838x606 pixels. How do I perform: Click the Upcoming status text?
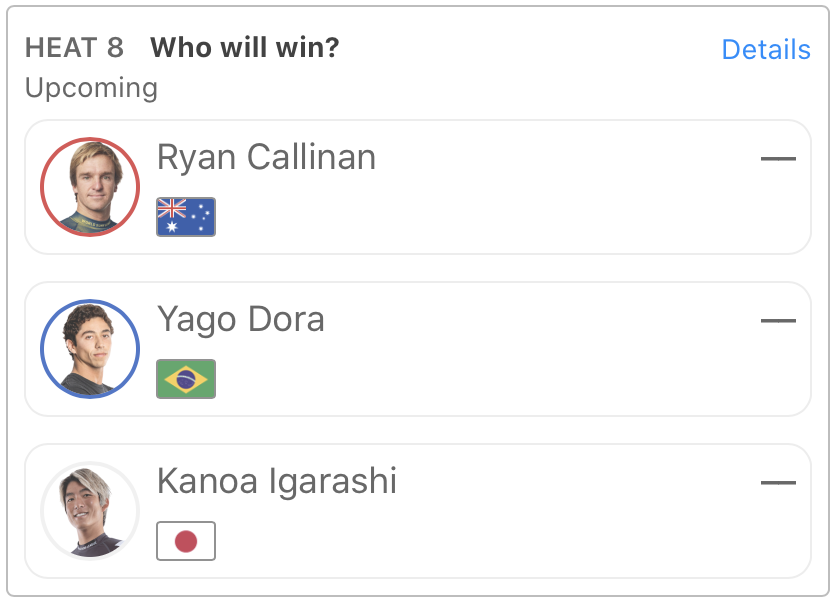[x=91, y=88]
